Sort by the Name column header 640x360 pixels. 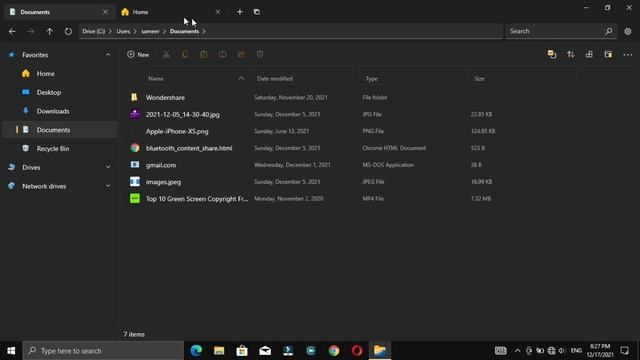pyautogui.click(x=156, y=78)
